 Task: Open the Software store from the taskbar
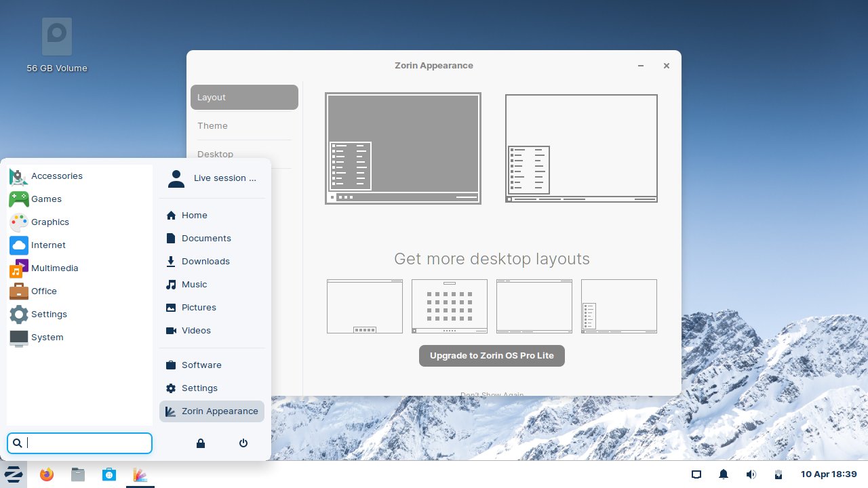point(109,474)
